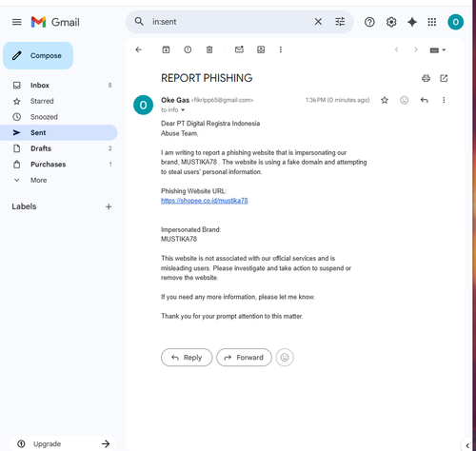The width and height of the screenshot is (476, 451).
Task: Expand the 'to info' recipient details
Action: (x=183, y=110)
